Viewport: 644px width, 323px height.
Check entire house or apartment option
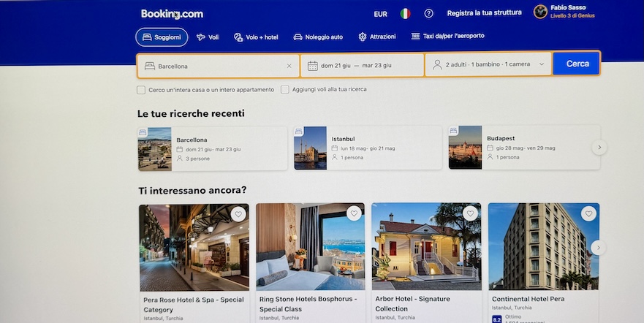141,90
